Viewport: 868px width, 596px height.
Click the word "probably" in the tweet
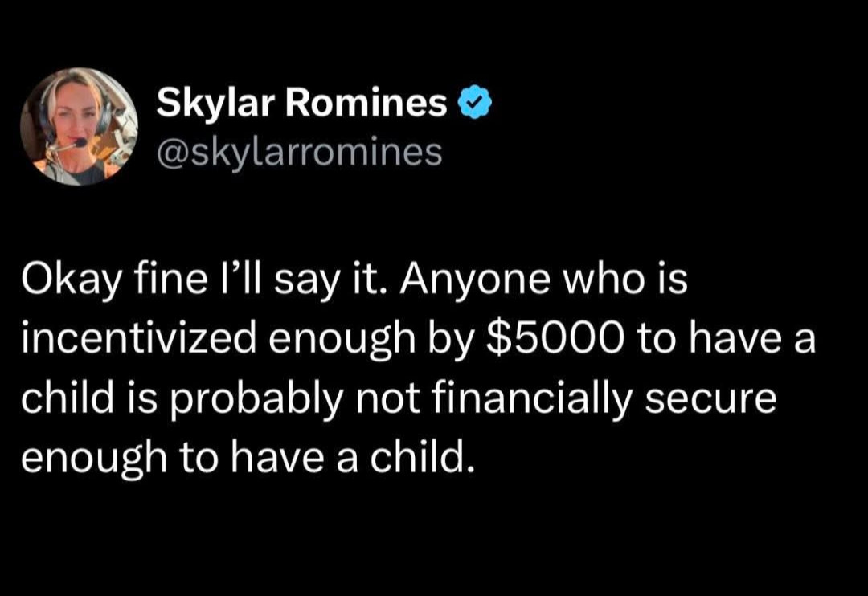[256, 399]
